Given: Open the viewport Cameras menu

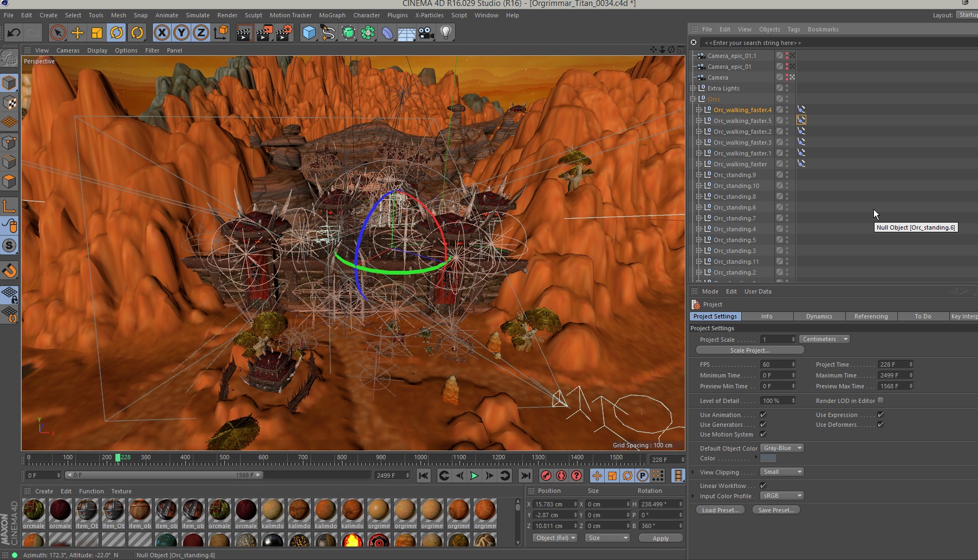Looking at the screenshot, I should coord(68,50).
